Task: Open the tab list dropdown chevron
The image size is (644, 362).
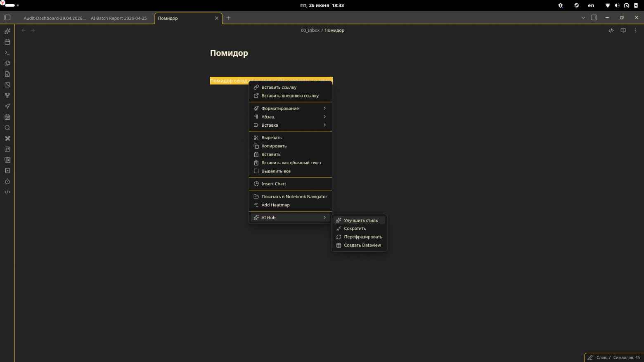Action: point(583,18)
